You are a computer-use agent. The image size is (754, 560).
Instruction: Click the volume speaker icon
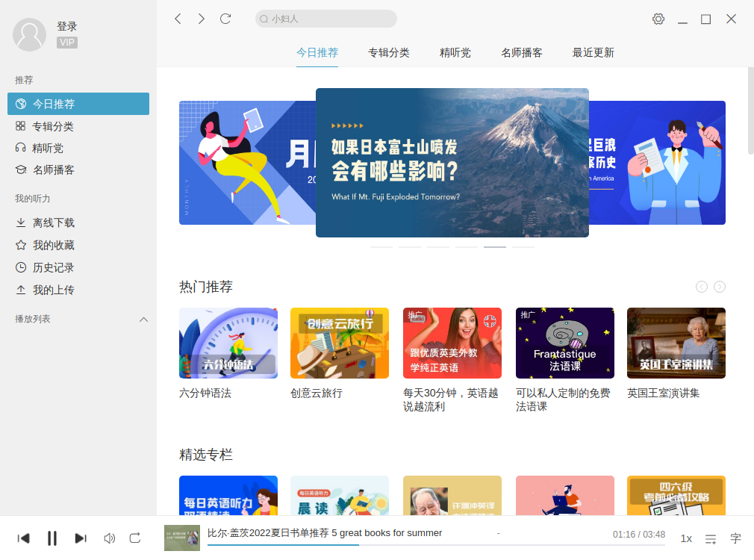pos(110,538)
